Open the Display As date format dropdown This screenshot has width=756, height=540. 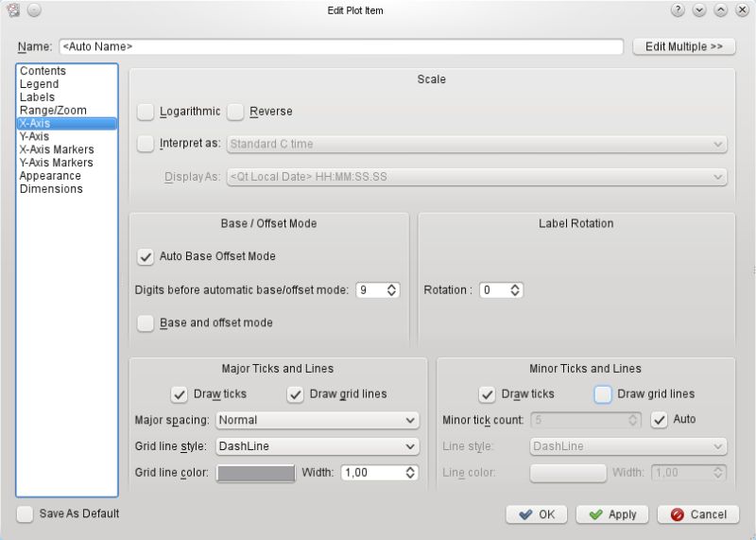coord(477,177)
